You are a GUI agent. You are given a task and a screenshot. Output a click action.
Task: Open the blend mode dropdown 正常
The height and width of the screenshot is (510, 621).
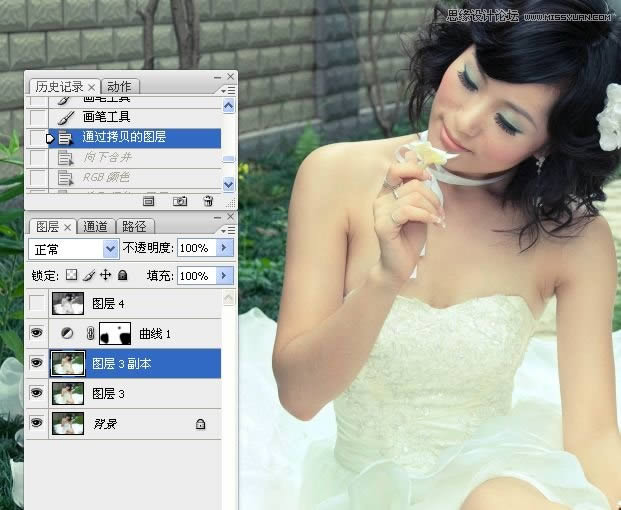coord(74,247)
